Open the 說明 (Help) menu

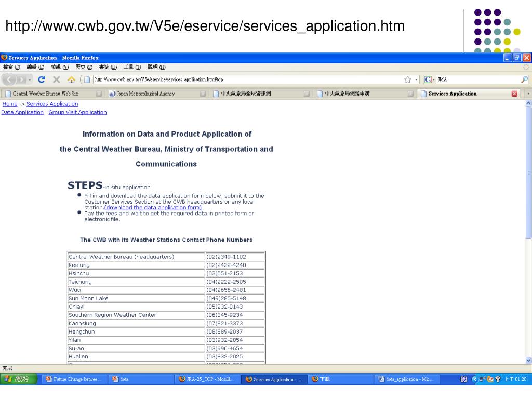[156, 67]
